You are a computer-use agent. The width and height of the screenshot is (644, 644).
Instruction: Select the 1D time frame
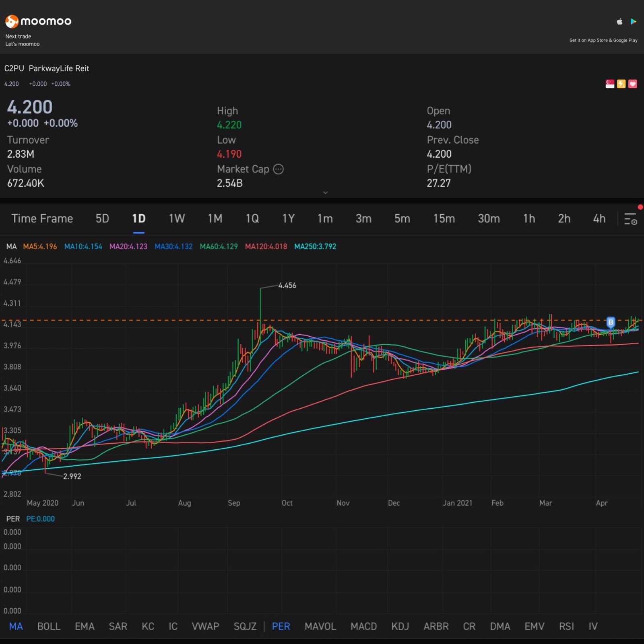point(138,218)
